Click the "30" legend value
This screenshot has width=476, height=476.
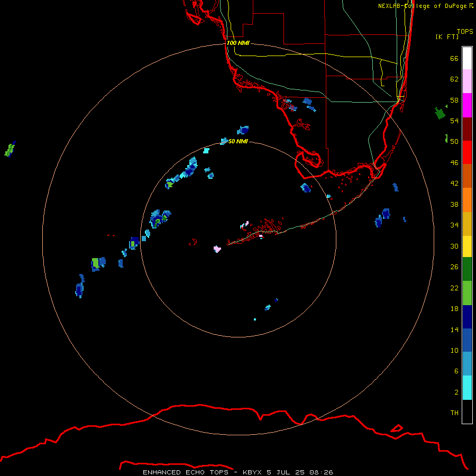tap(454, 246)
